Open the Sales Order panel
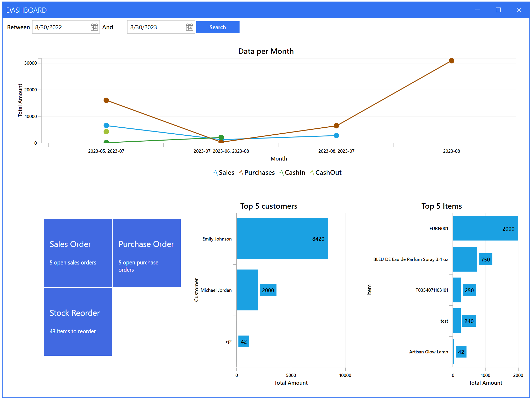Viewport: 532px width, 400px height. click(78, 253)
